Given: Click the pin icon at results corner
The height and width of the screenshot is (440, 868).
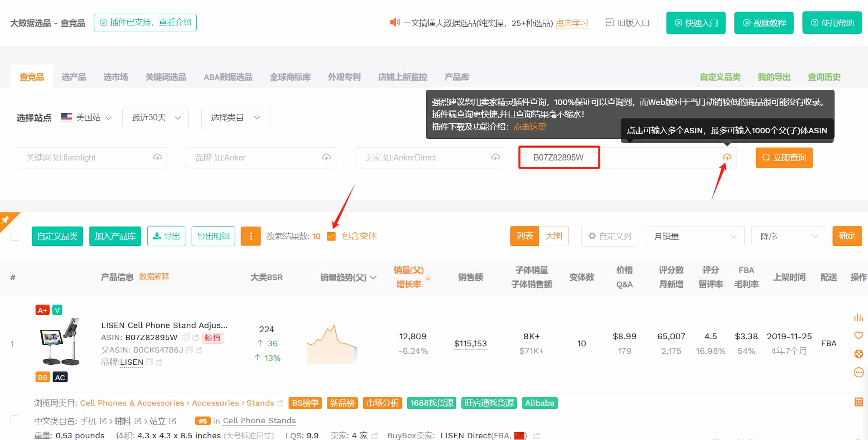Looking at the screenshot, I should coord(6,219).
